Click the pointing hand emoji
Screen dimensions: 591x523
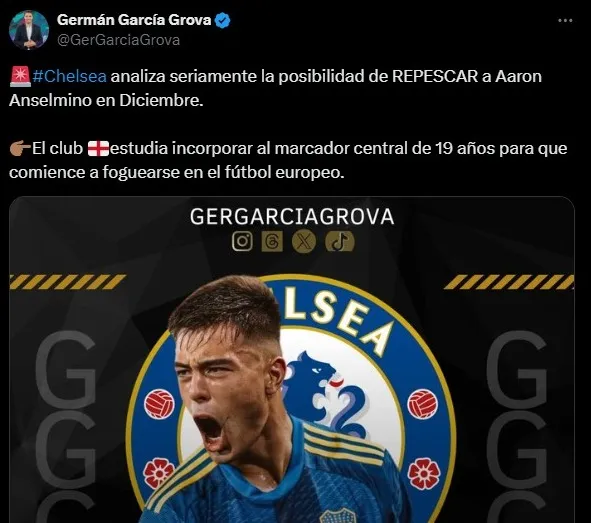(20, 148)
